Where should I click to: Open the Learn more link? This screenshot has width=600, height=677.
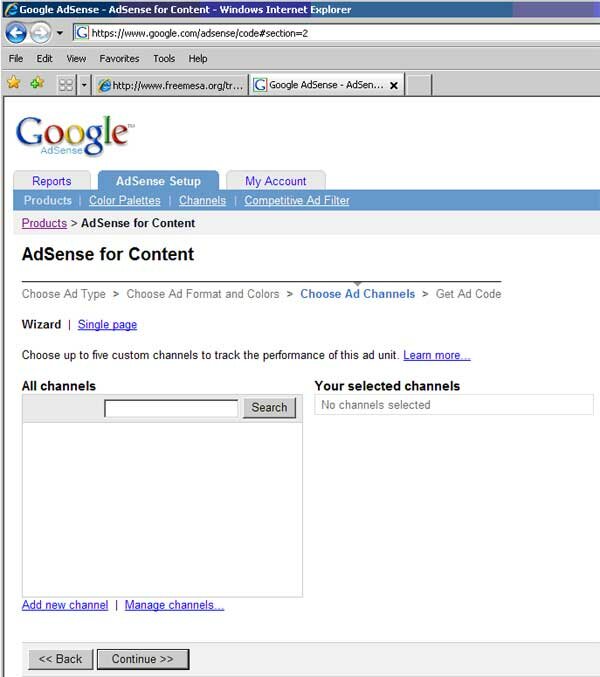437,355
